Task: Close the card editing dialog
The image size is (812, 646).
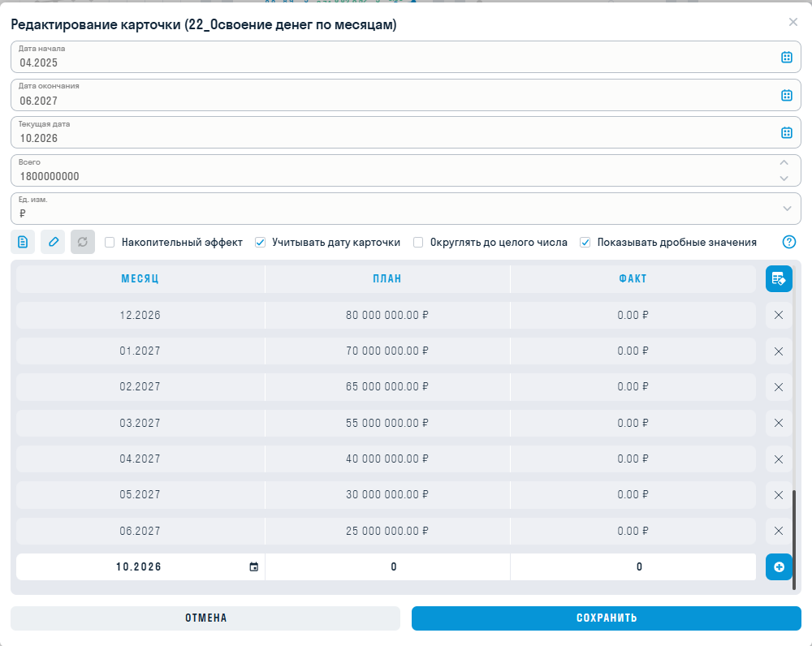Action: point(793,22)
